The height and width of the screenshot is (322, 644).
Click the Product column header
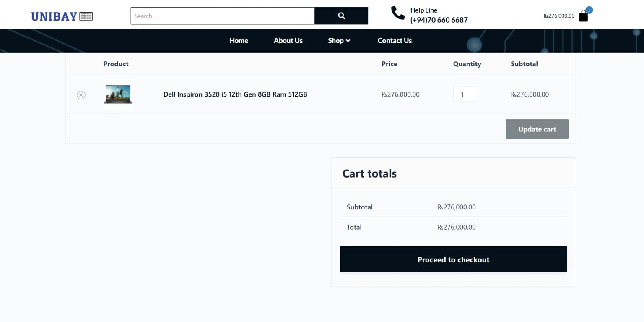coord(116,64)
